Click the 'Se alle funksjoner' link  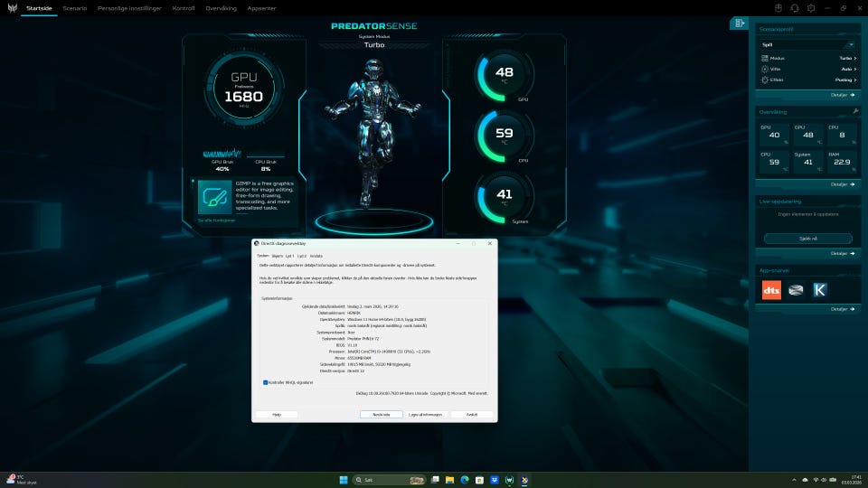click(x=216, y=221)
